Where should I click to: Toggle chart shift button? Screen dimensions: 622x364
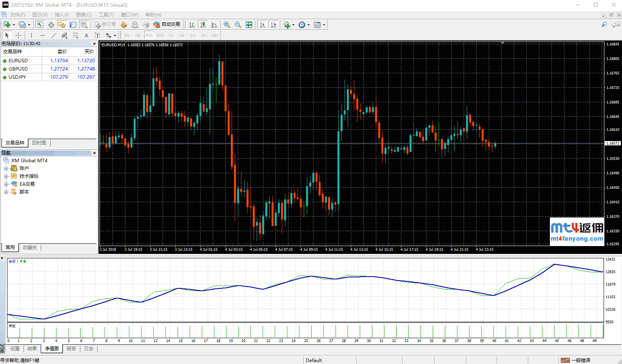pyautogui.click(x=274, y=25)
